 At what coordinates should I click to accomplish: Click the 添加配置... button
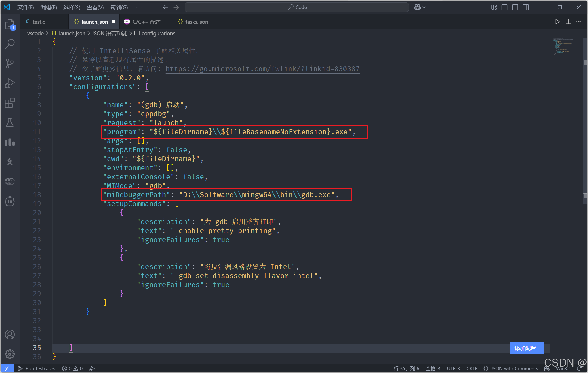pyautogui.click(x=527, y=348)
